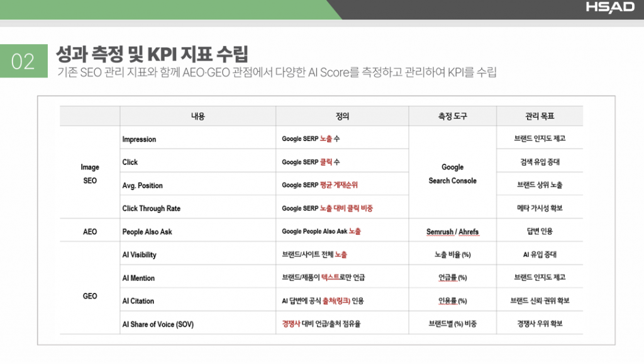Click the '경쟁사 우위 확보' goal cell
The width and height of the screenshot is (644, 364).
pos(540,324)
